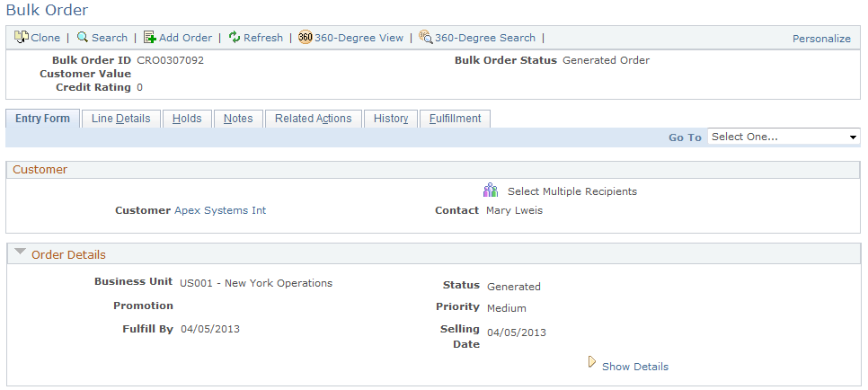Open the Go To dropdown
The image size is (868, 390).
click(x=784, y=137)
